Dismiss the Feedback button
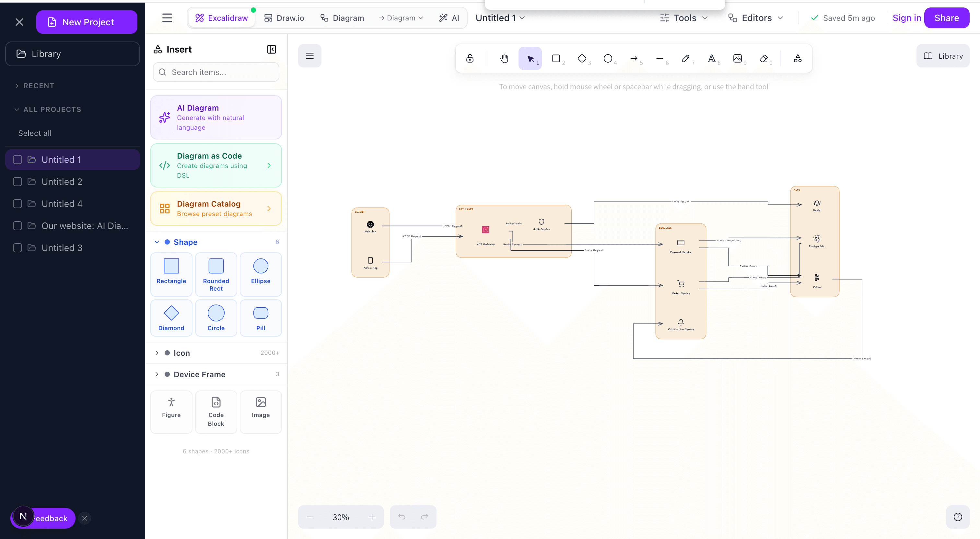Image resolution: width=980 pixels, height=539 pixels. tap(85, 518)
